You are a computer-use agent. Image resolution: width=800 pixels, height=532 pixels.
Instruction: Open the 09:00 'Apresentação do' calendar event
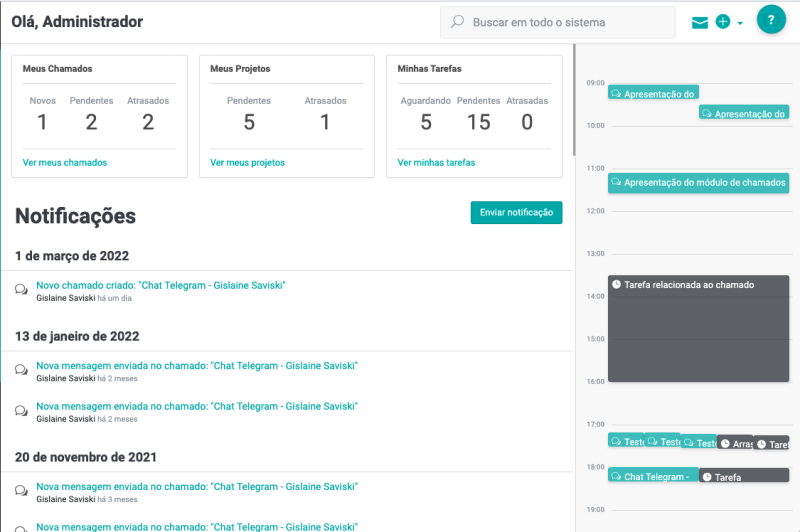click(x=653, y=93)
